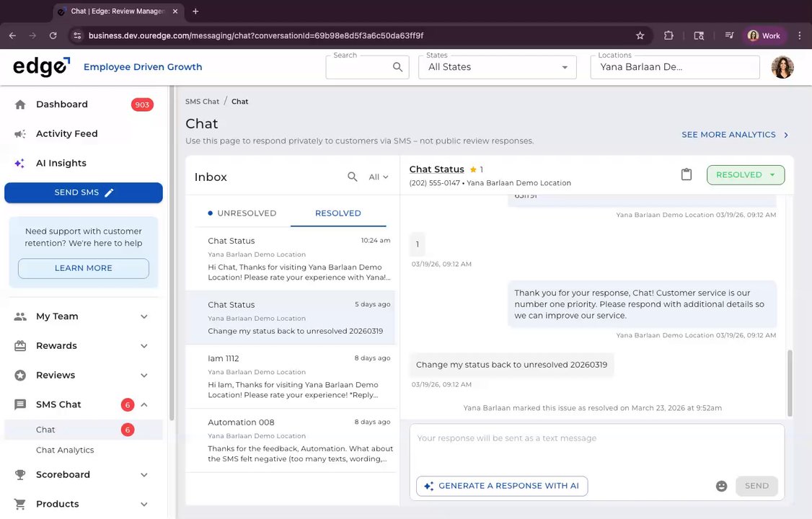
Task: Open Chat Analytics in the sidebar
Action: pos(65,450)
